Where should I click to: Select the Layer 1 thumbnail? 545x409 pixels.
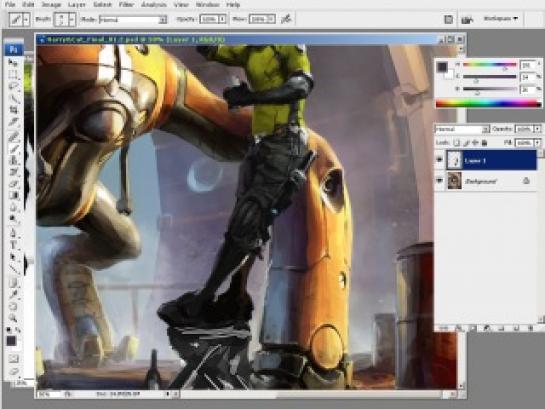tap(454, 160)
